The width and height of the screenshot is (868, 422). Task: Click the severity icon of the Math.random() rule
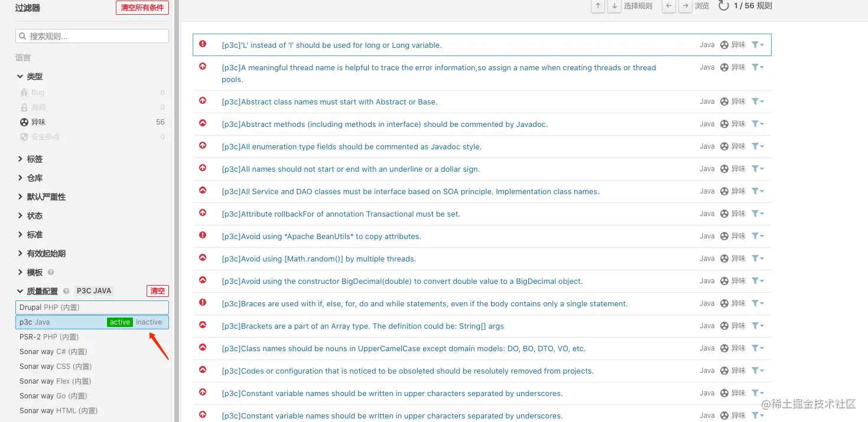(203, 257)
